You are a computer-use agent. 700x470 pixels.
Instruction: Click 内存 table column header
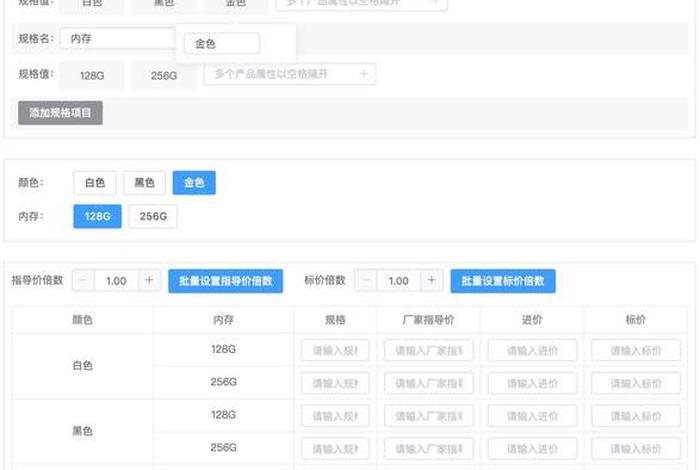tap(223, 320)
